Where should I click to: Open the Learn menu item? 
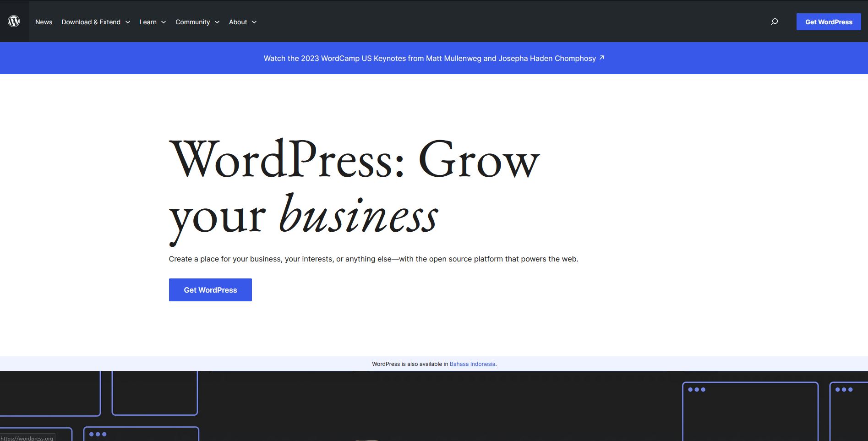coord(148,22)
